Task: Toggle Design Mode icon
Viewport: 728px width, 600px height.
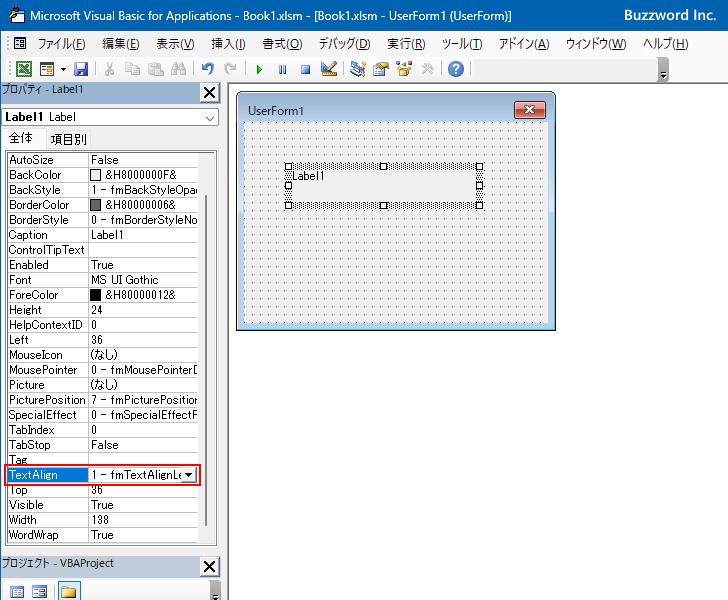Action: click(x=329, y=69)
